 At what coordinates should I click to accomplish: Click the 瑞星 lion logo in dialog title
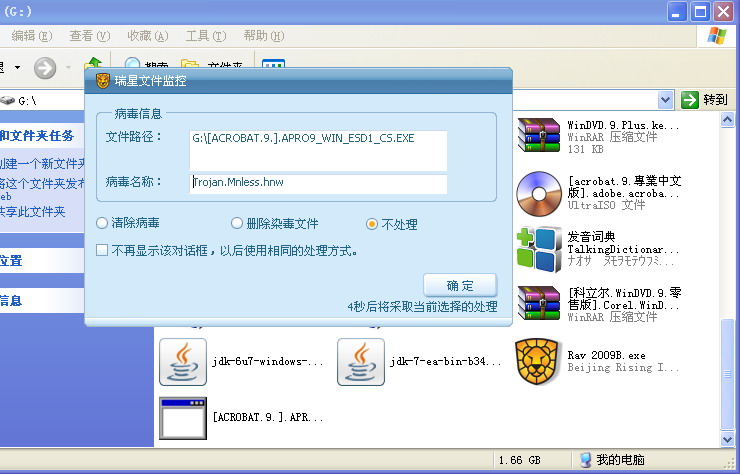tap(102, 81)
